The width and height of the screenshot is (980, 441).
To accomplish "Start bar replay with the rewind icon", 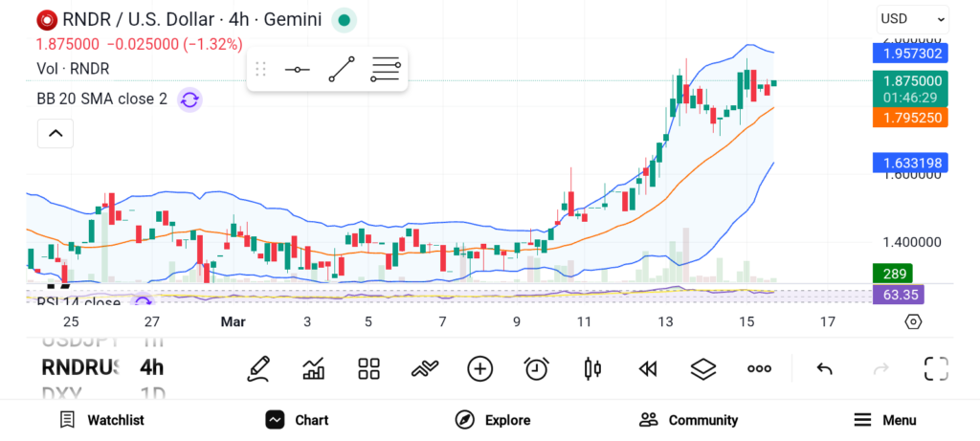I will click(x=648, y=369).
